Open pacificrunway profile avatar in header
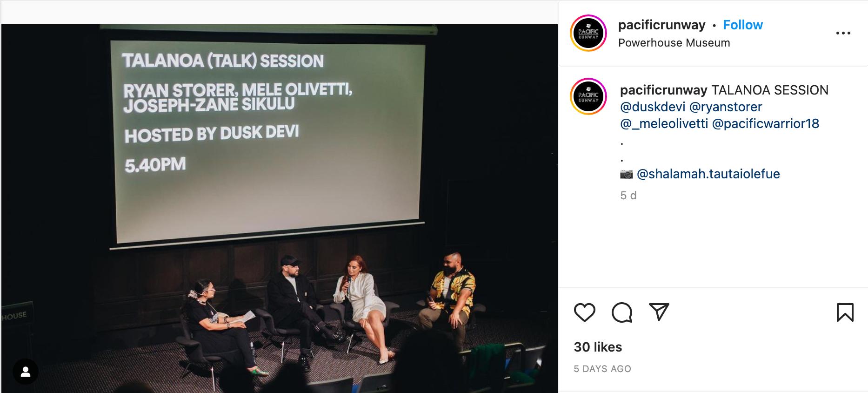868x393 pixels. coord(588,33)
